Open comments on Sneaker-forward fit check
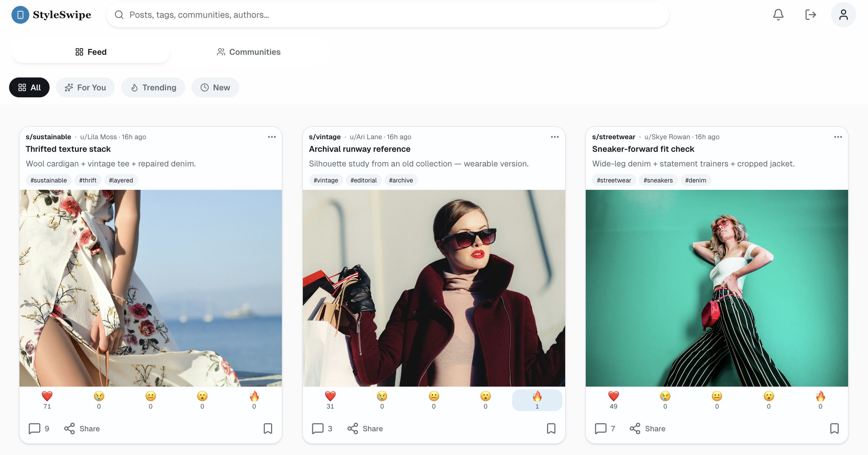The width and height of the screenshot is (868, 455). pos(605,428)
